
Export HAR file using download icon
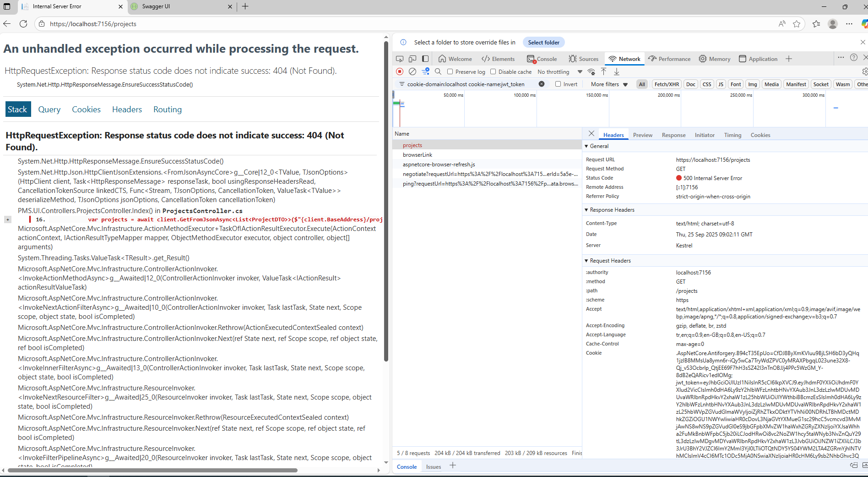617,71
